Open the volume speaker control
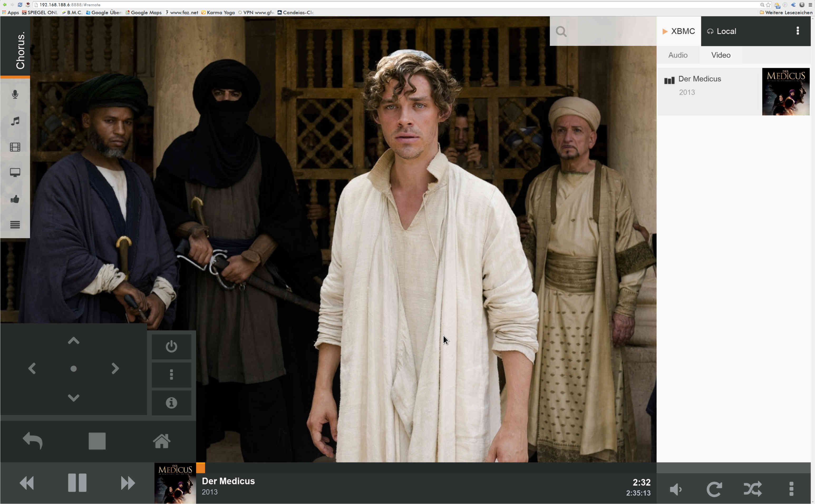This screenshot has width=815, height=504. 676,489
